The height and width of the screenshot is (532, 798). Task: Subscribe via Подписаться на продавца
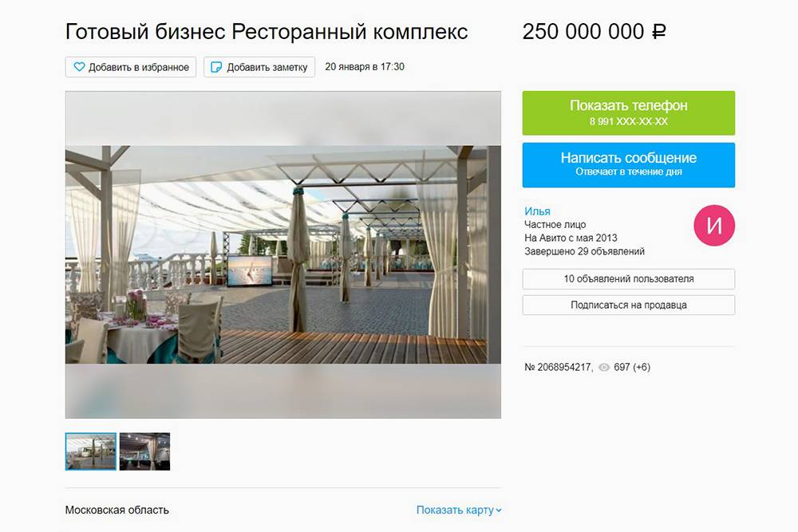coord(629,305)
